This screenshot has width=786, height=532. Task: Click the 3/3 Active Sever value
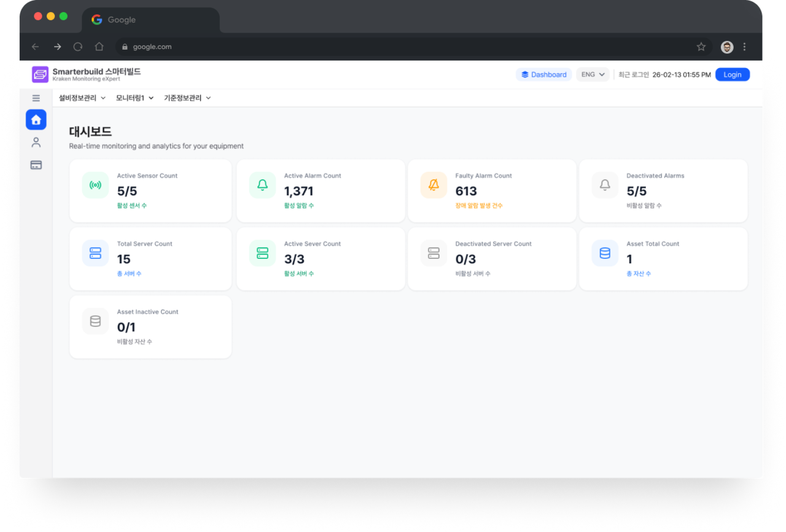click(x=294, y=260)
